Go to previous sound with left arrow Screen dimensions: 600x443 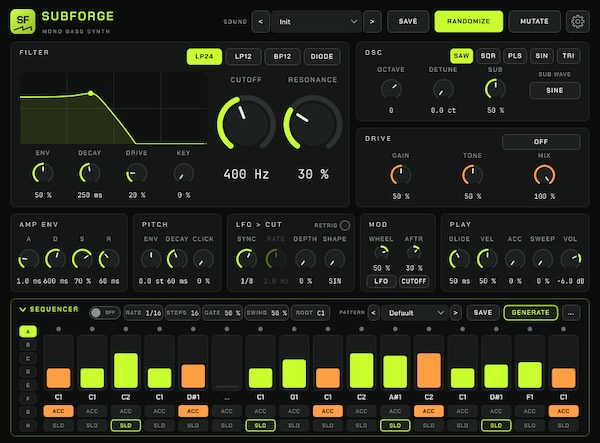pos(261,21)
